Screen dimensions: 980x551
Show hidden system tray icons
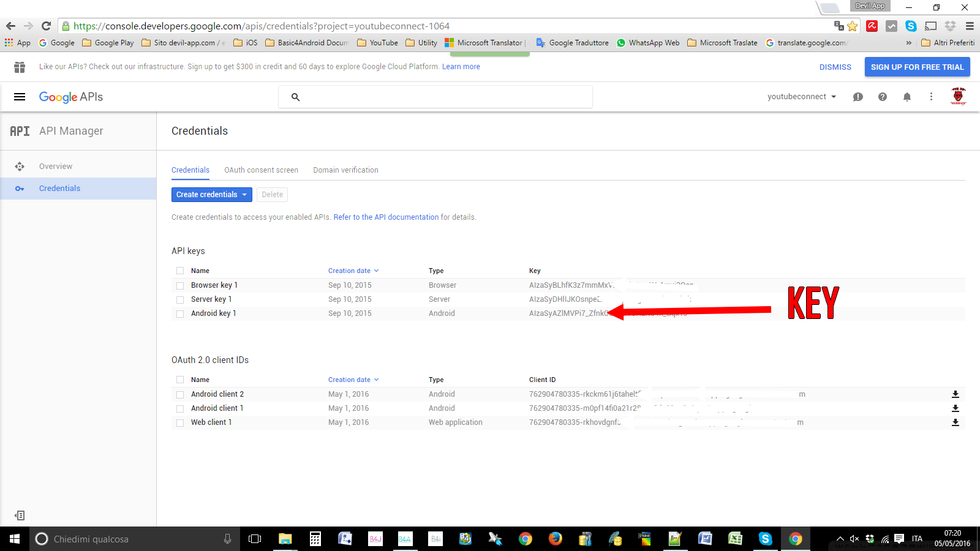pos(840,539)
